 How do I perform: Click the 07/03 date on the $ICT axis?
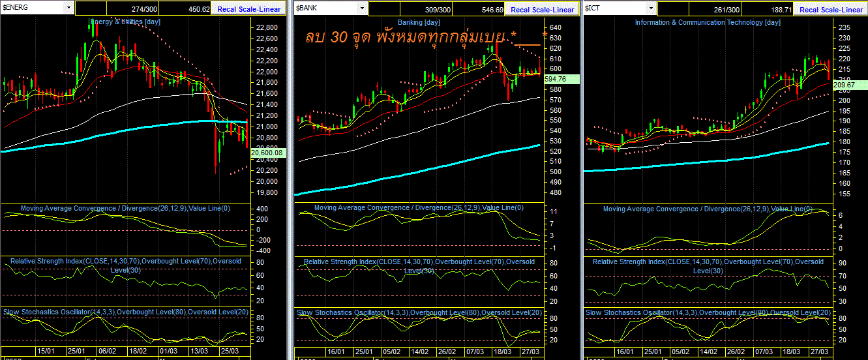point(762,351)
